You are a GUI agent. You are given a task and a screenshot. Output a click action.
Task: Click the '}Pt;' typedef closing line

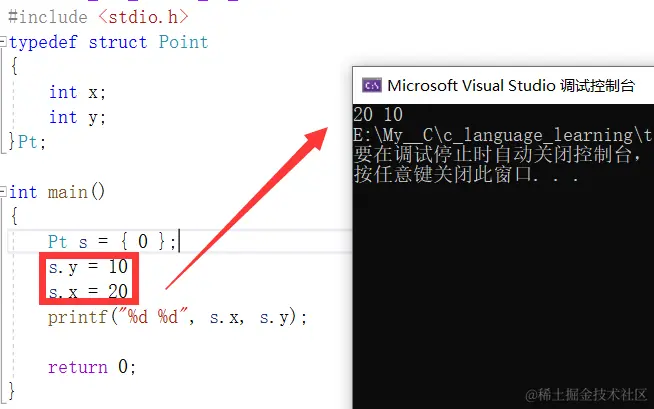coord(27,142)
